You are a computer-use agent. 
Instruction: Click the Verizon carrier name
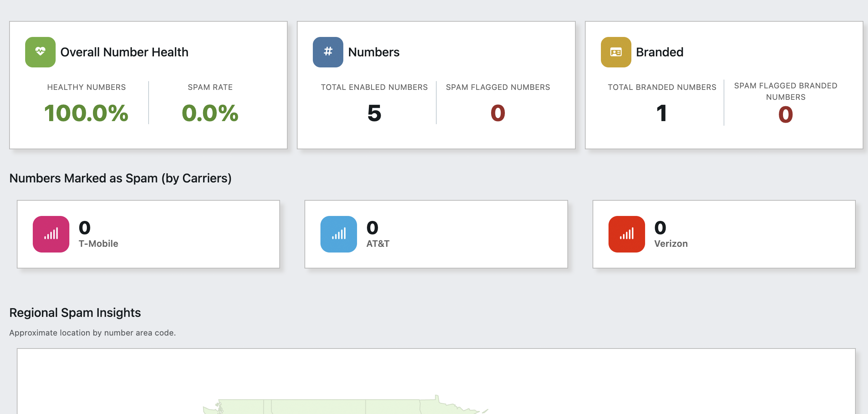coord(671,244)
